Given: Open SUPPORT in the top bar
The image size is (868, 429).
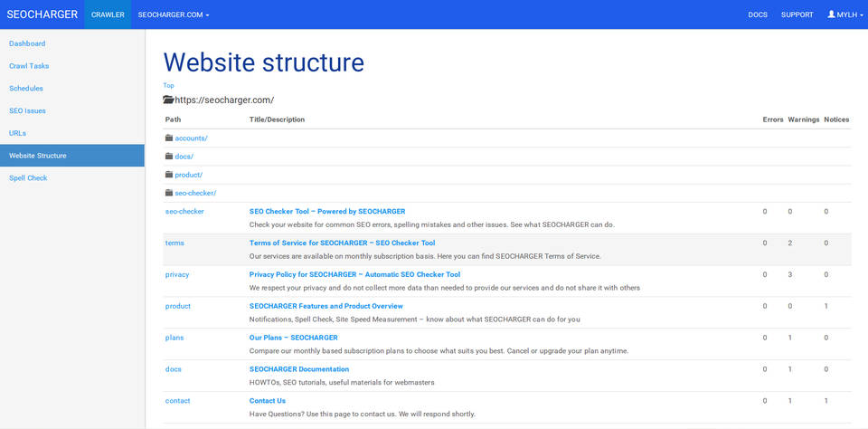Looking at the screenshot, I should coord(797,14).
